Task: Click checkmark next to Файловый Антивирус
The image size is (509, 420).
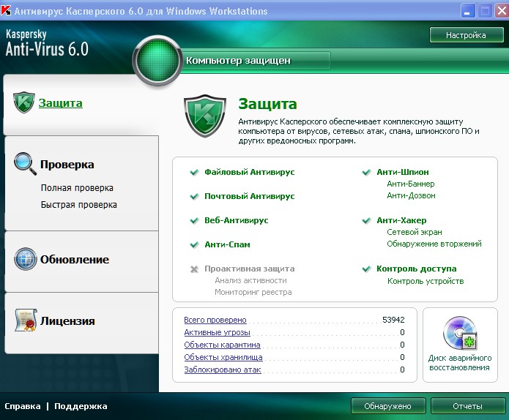Action: (x=194, y=172)
